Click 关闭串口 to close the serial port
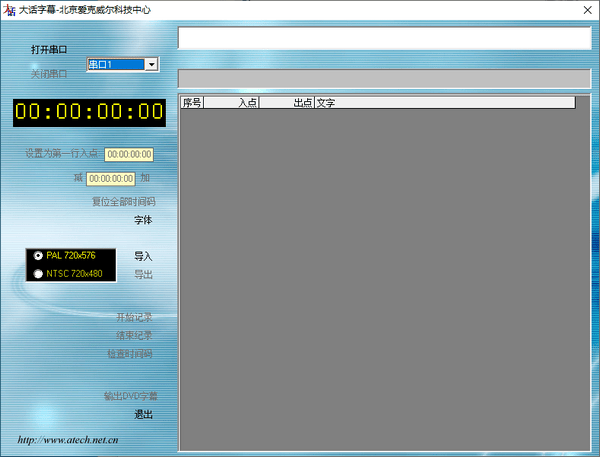This screenshot has width=600, height=457. (49, 73)
